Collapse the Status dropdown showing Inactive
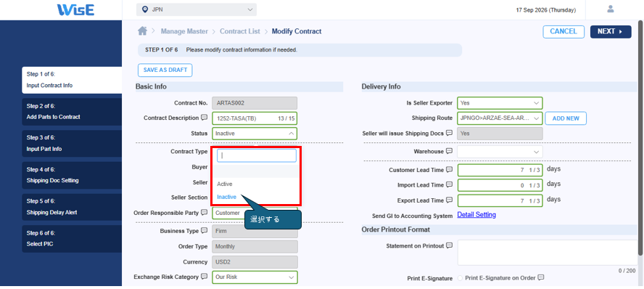This screenshot has width=644, height=289. click(x=255, y=133)
